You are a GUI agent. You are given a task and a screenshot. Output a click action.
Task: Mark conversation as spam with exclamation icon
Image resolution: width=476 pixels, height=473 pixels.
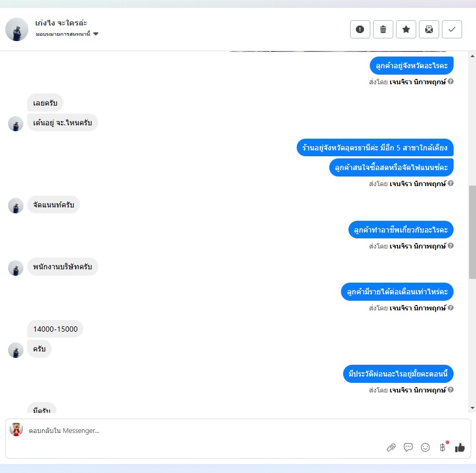(x=360, y=29)
